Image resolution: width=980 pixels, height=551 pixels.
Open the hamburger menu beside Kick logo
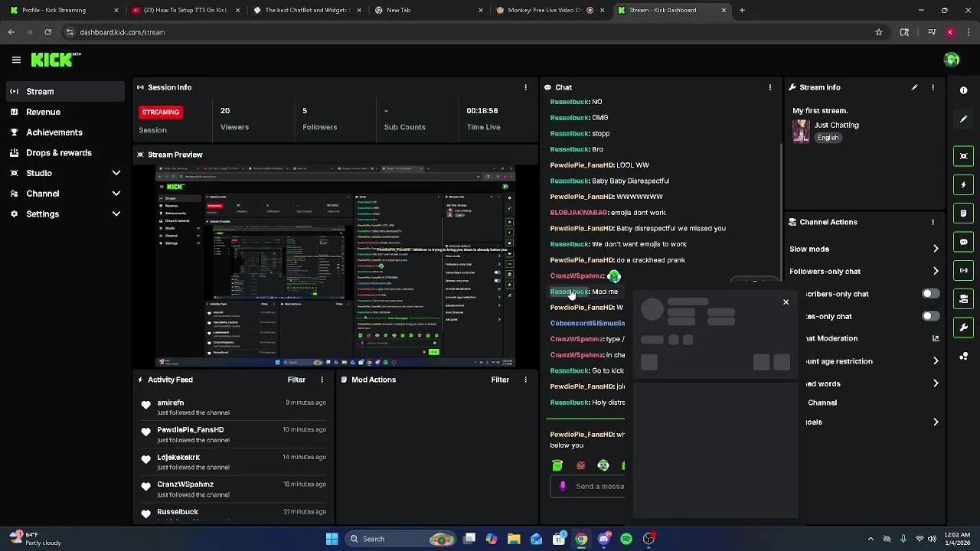point(16,60)
